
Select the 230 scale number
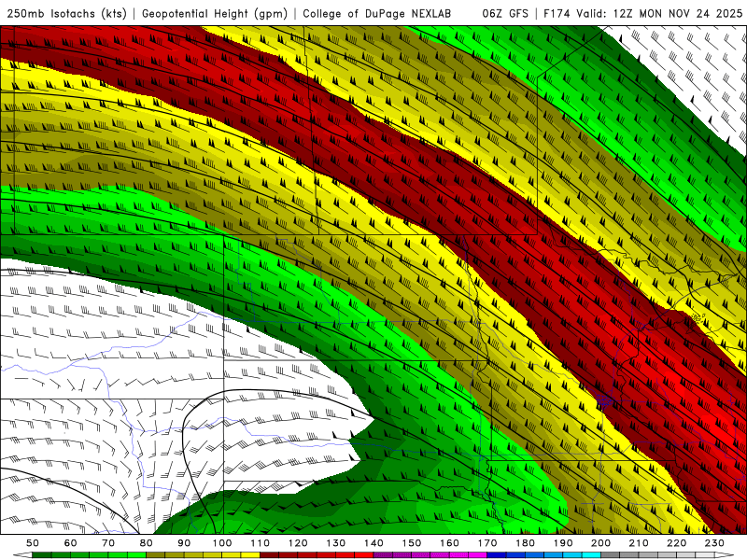(715, 543)
